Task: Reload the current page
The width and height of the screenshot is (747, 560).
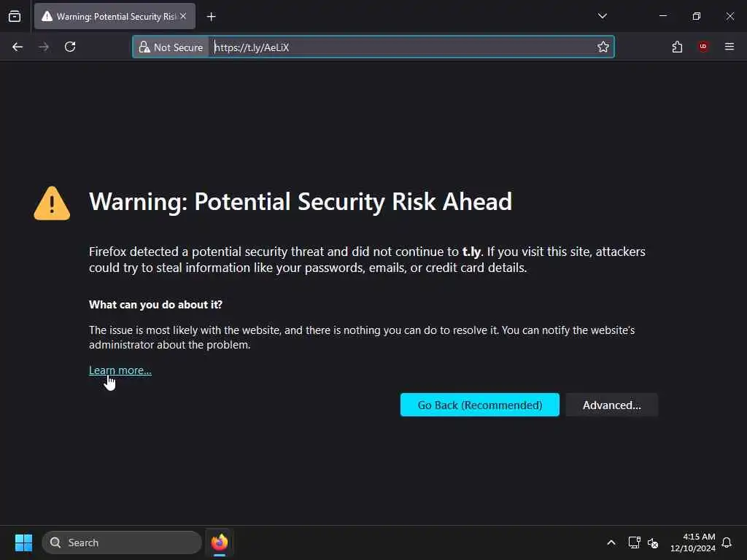Action: [70, 47]
